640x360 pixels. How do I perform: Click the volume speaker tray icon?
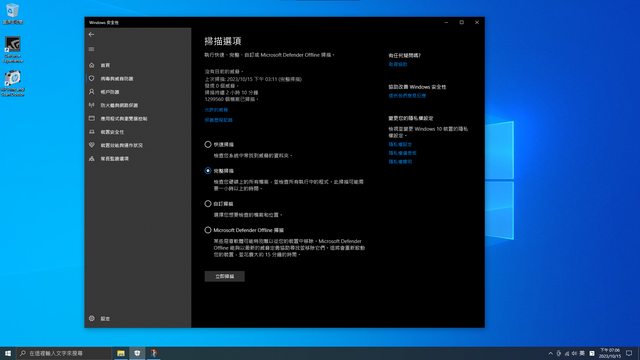coord(574,353)
